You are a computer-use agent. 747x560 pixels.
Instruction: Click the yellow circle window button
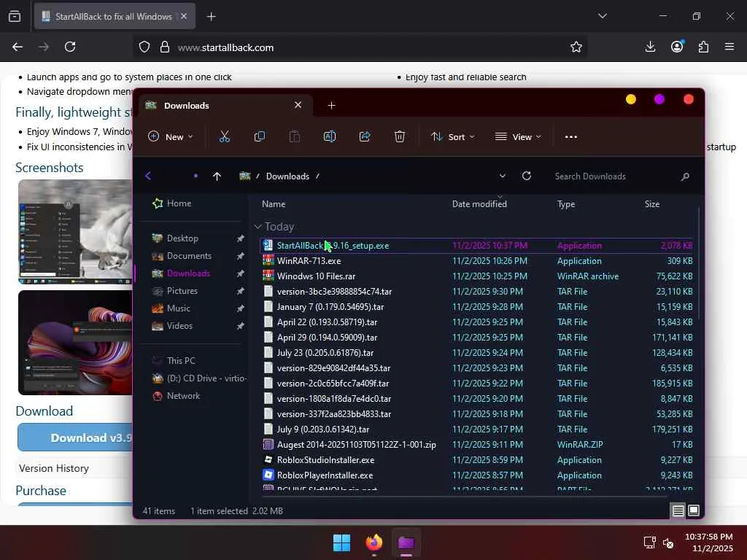[x=631, y=99]
